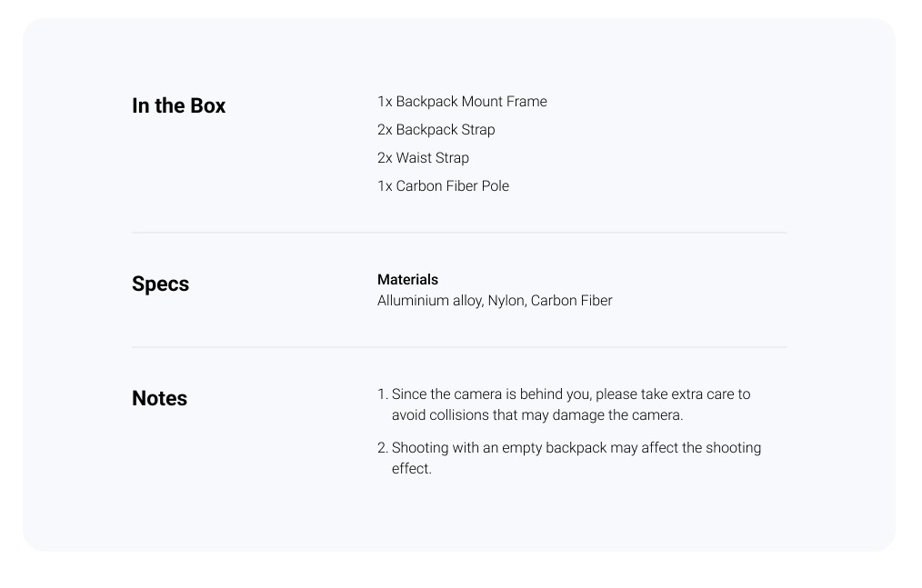The image size is (922, 588).
Task: Click the "Materials" bold label
Action: 407,279
